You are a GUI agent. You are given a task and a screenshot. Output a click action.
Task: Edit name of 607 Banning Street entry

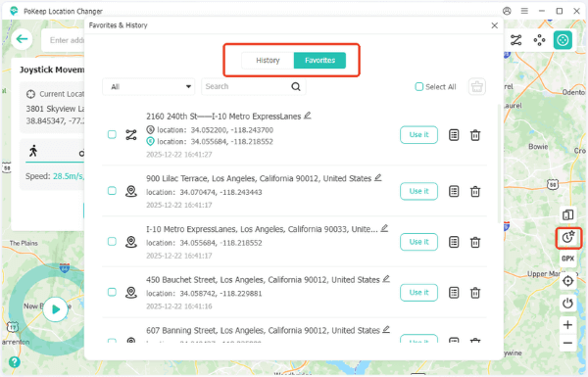click(386, 329)
